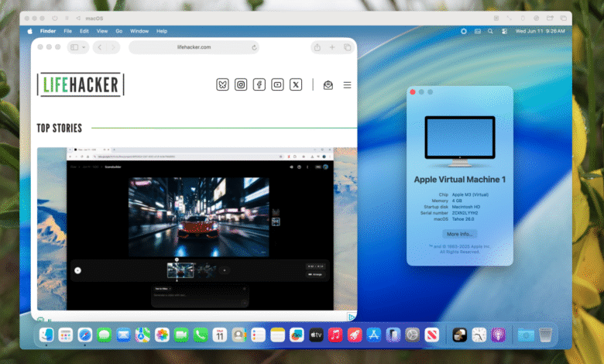The image size is (604, 364).
Task: Open Safari from the Dock
Action: click(84, 335)
